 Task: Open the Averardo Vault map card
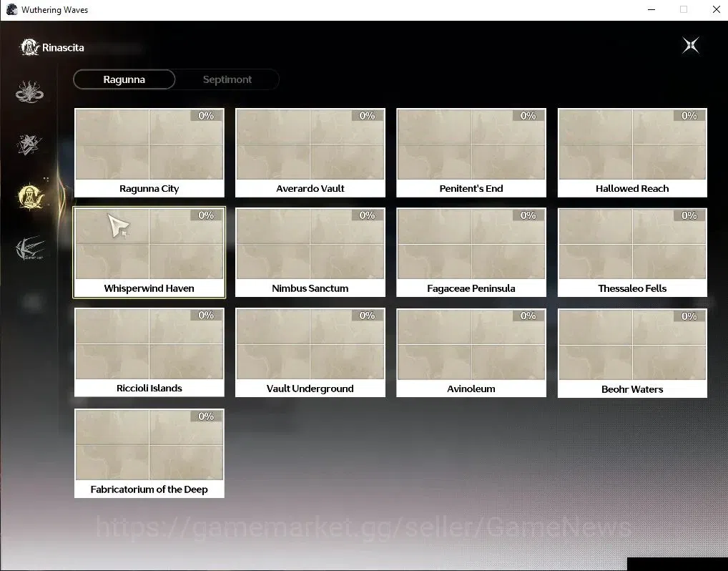coord(310,153)
